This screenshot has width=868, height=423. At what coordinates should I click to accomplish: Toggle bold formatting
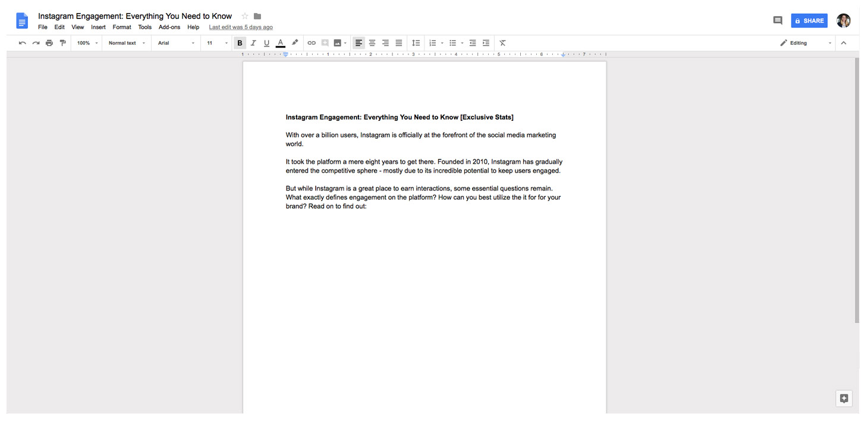[240, 43]
